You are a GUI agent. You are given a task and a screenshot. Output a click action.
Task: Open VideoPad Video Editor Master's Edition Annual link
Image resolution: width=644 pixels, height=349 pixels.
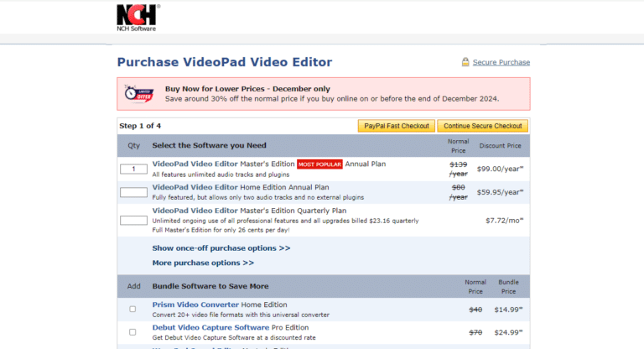click(x=195, y=164)
